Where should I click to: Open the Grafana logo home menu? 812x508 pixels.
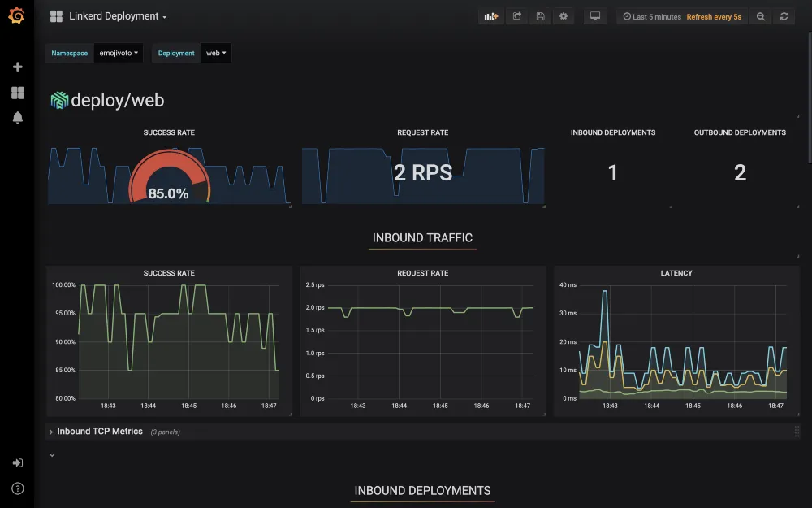[x=16, y=15]
